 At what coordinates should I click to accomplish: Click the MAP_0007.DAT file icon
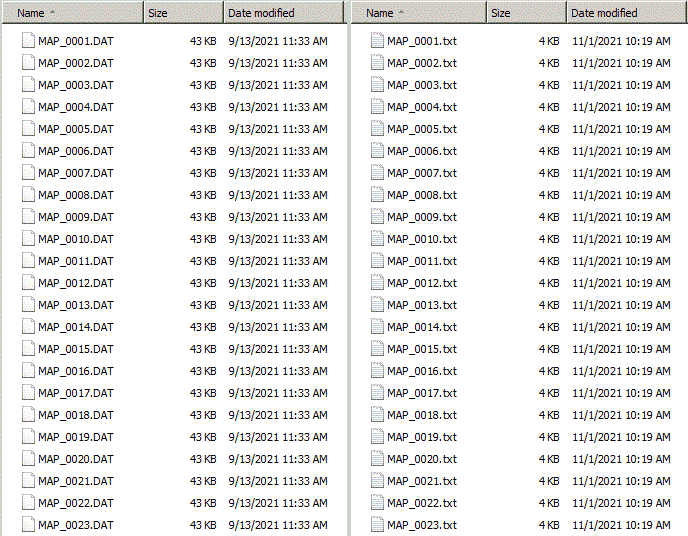[28, 173]
